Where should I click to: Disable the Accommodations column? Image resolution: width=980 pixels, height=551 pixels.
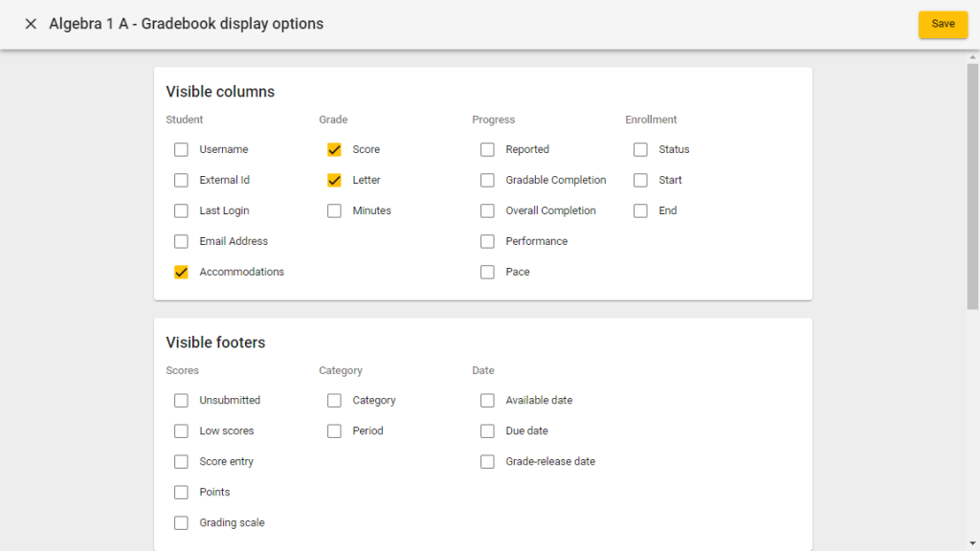tap(181, 272)
